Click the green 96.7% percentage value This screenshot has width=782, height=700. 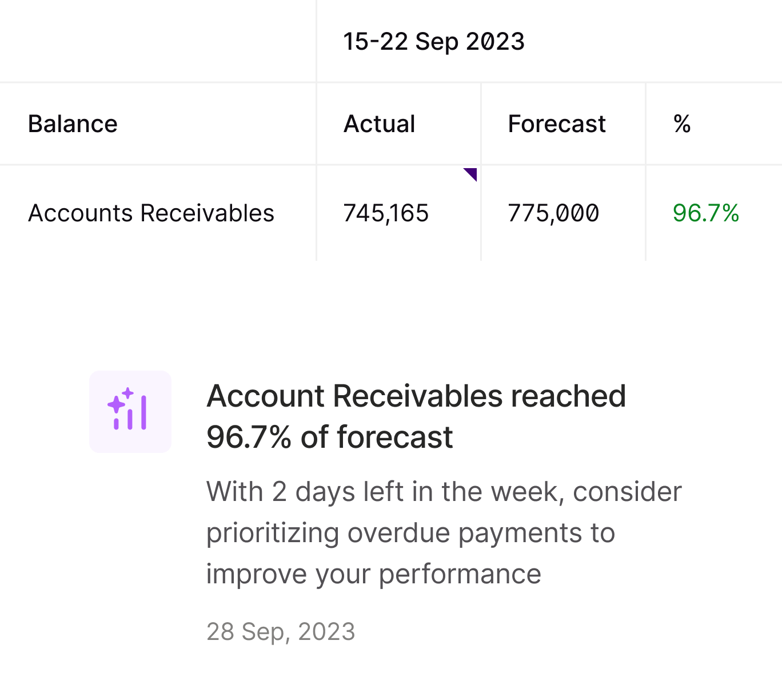(x=706, y=213)
